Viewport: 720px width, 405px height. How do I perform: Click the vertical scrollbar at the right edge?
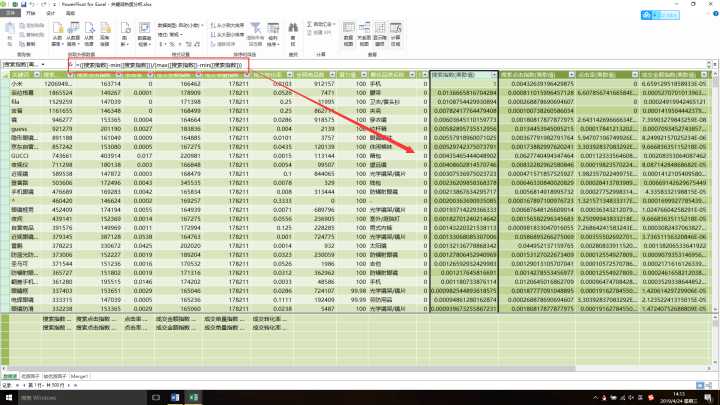click(715, 200)
